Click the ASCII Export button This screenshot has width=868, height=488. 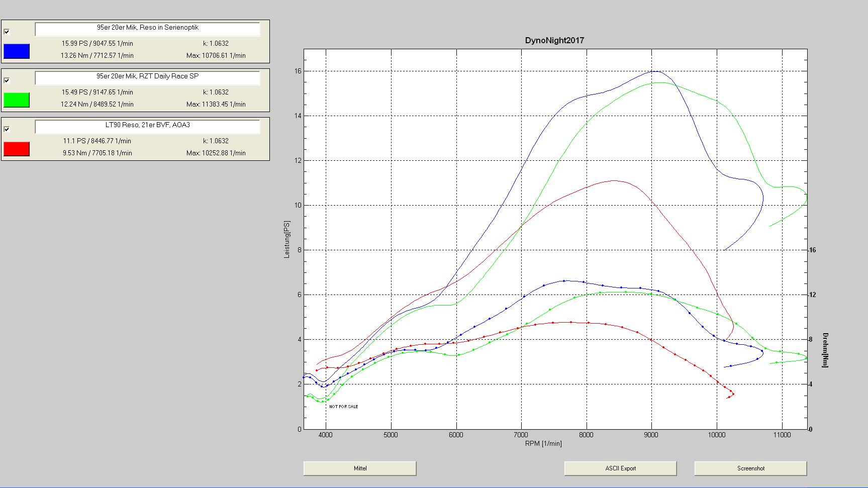620,468
